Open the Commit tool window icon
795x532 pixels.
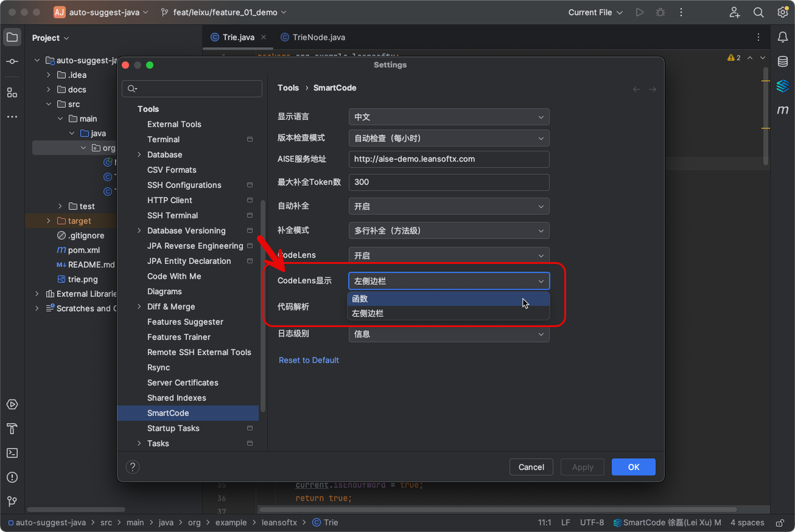click(x=12, y=61)
